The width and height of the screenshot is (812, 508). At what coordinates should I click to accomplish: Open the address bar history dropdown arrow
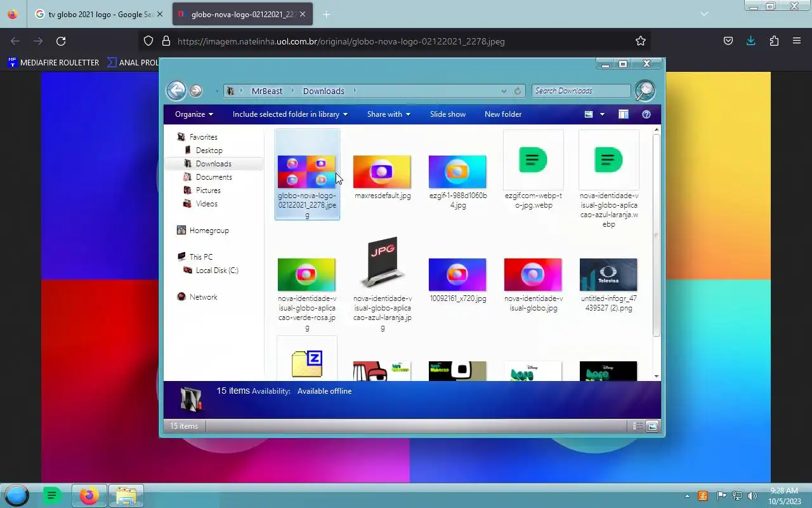(x=504, y=91)
